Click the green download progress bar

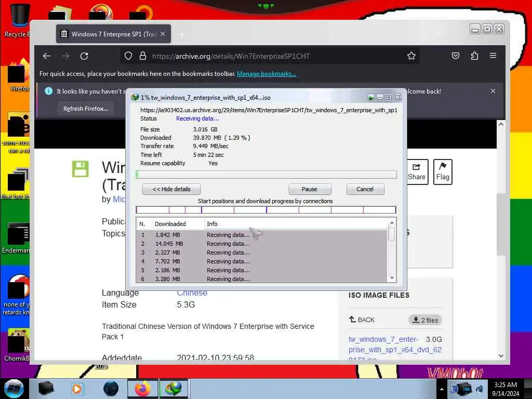coord(266,175)
